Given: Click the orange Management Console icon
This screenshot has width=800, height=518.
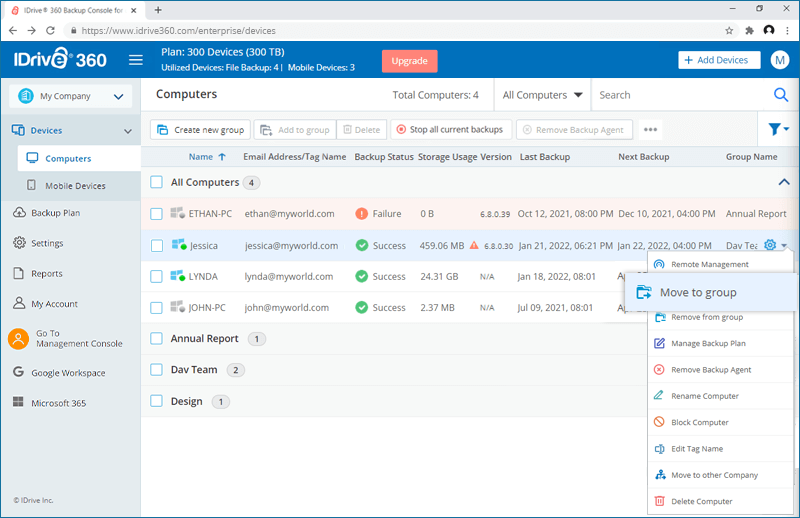Looking at the screenshot, I should 18,339.
